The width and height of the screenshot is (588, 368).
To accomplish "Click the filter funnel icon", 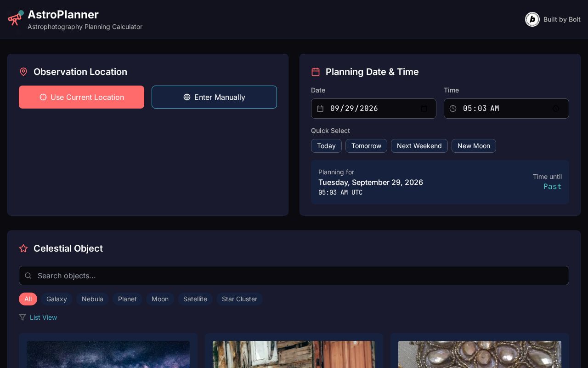I will [x=23, y=317].
